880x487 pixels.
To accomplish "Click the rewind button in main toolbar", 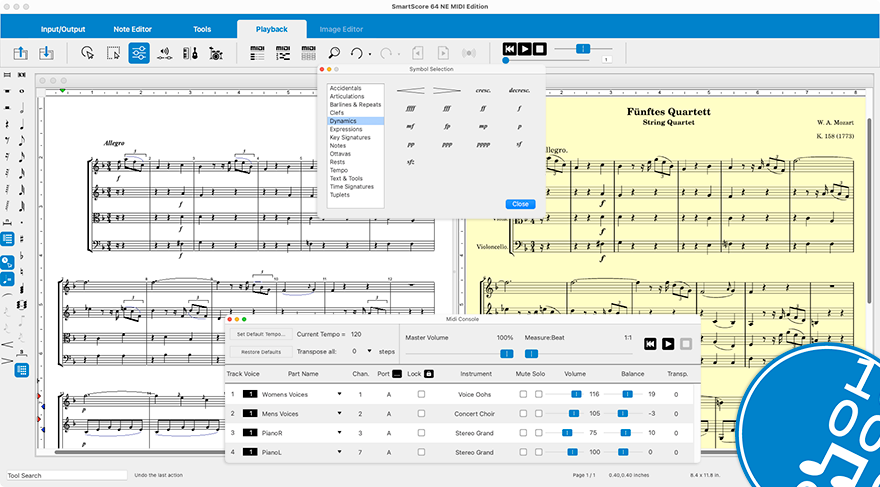I will point(509,49).
